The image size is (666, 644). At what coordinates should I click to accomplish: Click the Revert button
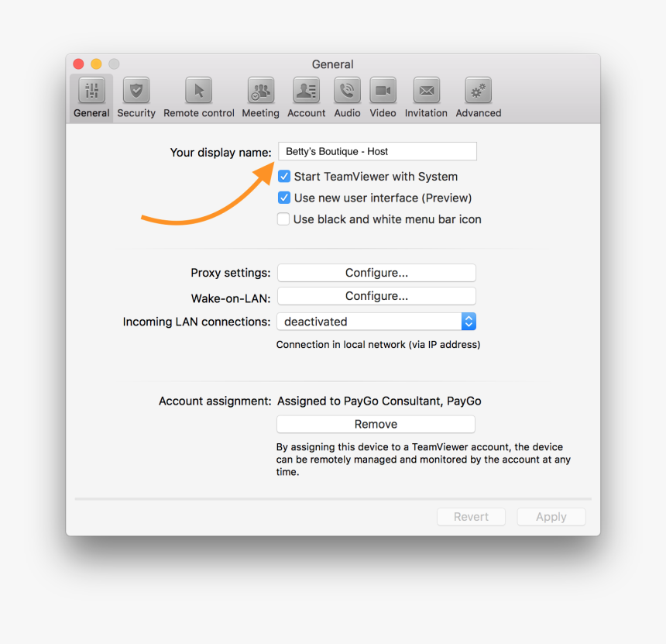click(x=471, y=517)
